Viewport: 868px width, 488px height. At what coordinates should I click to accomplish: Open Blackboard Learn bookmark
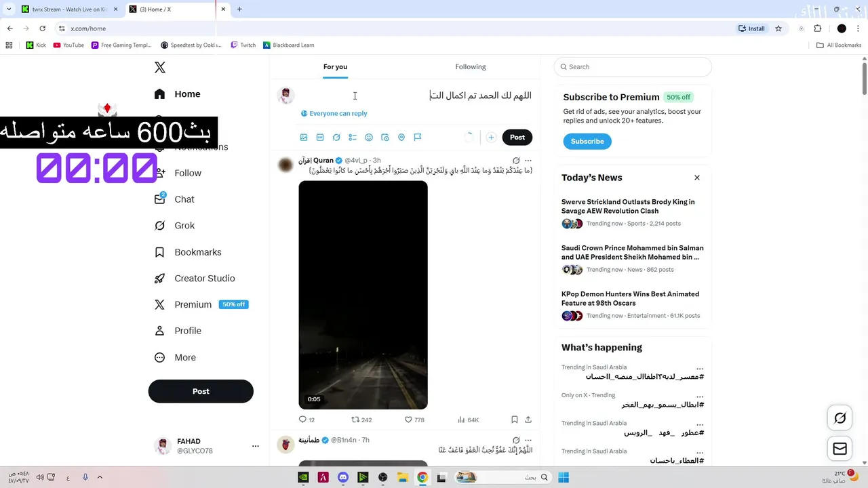click(288, 45)
